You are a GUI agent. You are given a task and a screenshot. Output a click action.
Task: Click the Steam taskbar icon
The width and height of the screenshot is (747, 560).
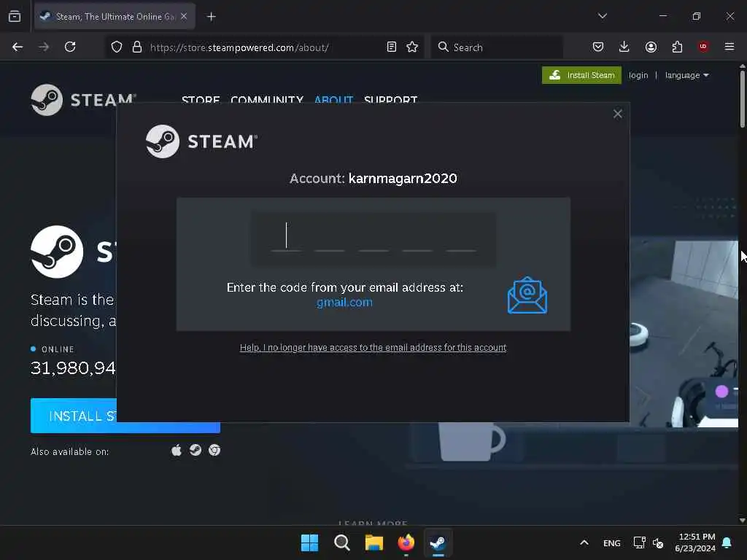click(438, 542)
